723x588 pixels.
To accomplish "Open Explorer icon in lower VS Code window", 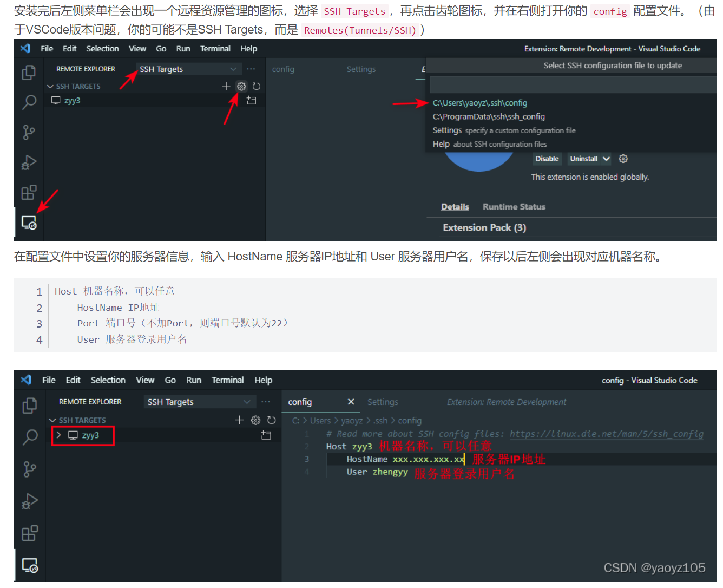I will pyautogui.click(x=30, y=406).
